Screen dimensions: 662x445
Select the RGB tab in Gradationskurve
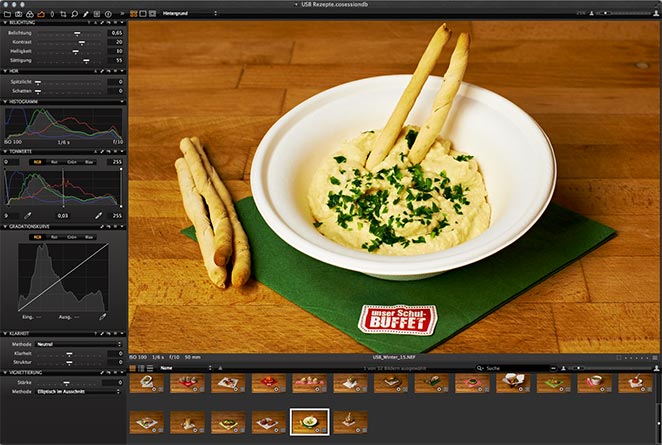coord(38,237)
